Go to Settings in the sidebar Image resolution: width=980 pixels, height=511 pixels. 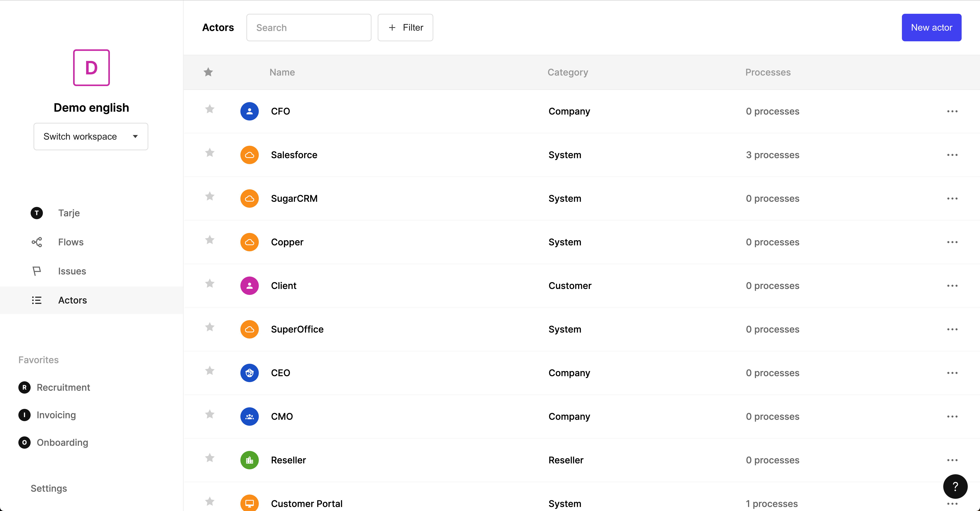tap(48, 488)
